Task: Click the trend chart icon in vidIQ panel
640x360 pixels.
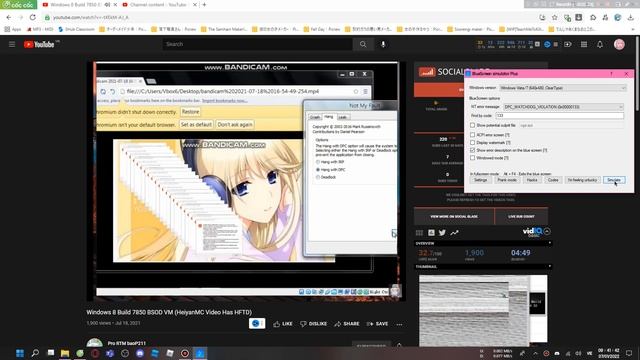Action: point(454,233)
